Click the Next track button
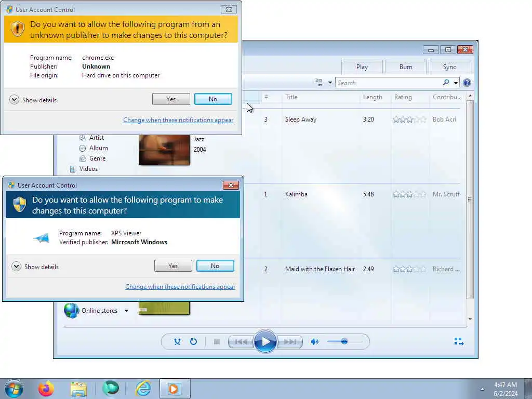 289,342
